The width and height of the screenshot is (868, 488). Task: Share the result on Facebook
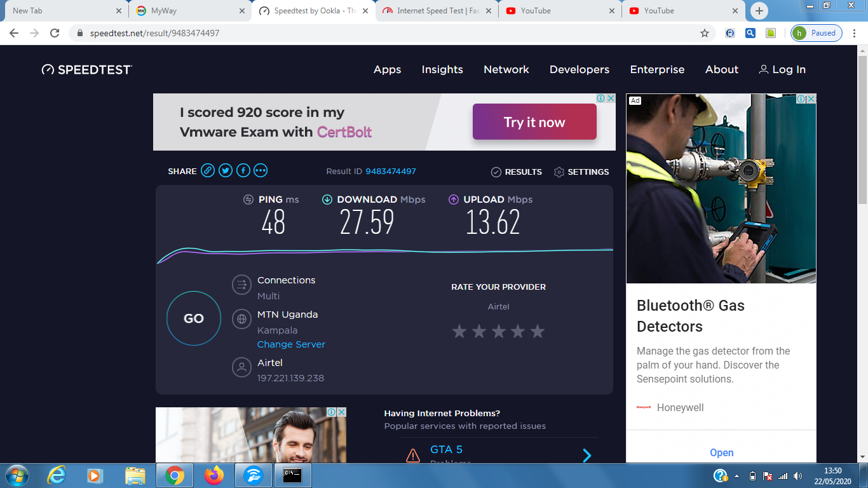tap(243, 170)
